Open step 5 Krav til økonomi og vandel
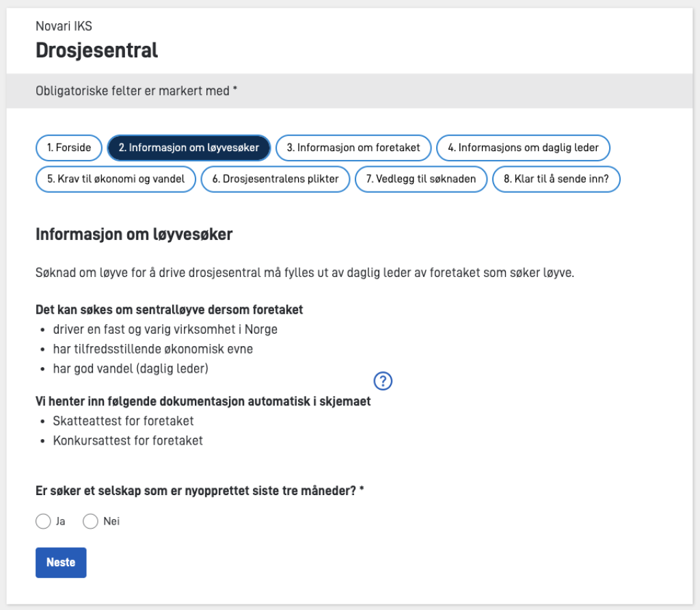Image resolution: width=700 pixels, height=610 pixels. pyautogui.click(x=115, y=179)
